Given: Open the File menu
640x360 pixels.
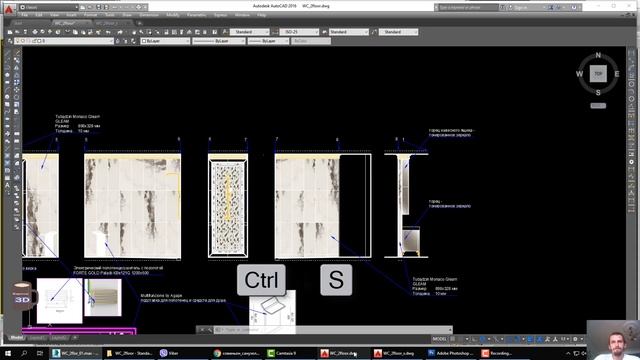Looking at the screenshot, I should pyautogui.click(x=24, y=15).
